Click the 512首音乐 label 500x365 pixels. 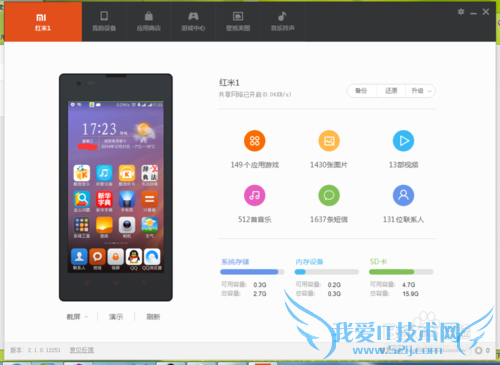click(x=255, y=219)
